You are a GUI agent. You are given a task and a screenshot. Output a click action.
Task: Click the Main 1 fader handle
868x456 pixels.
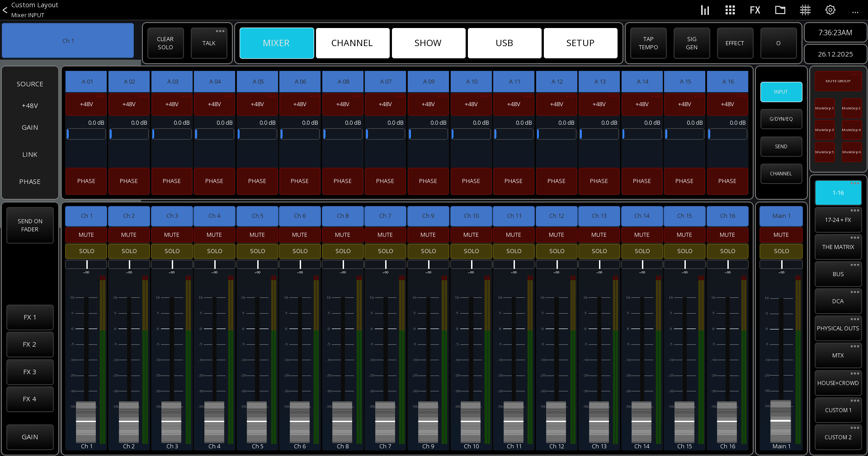[781, 421]
